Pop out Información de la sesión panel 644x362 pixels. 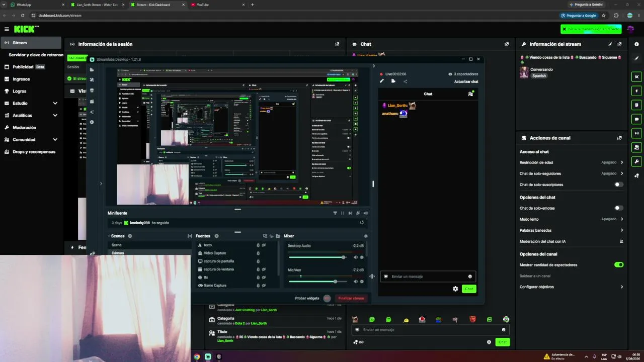[x=337, y=44]
